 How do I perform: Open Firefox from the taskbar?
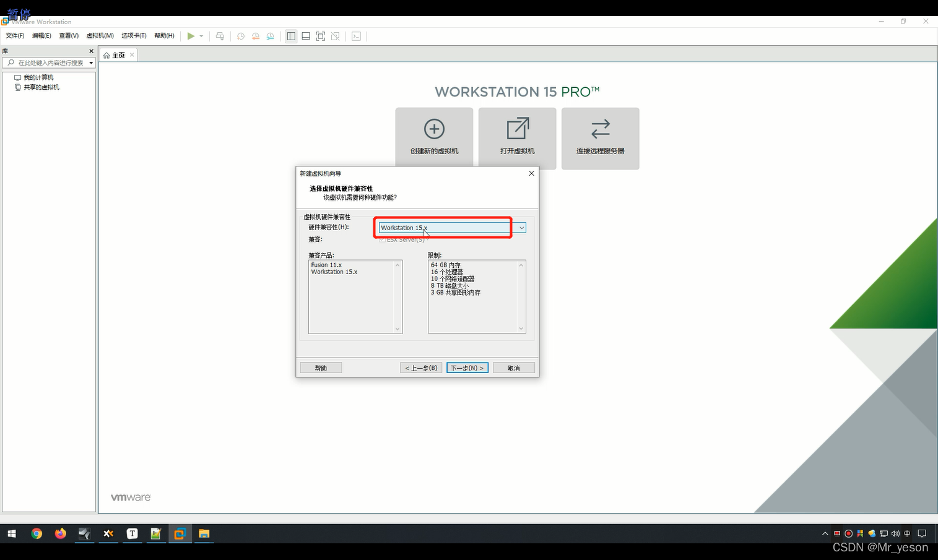click(60, 533)
